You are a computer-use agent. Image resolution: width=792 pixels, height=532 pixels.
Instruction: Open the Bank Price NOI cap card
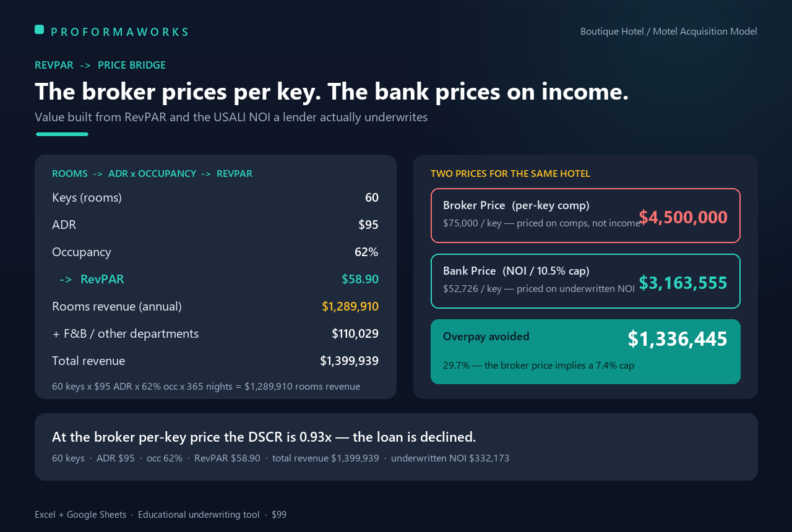(x=585, y=281)
